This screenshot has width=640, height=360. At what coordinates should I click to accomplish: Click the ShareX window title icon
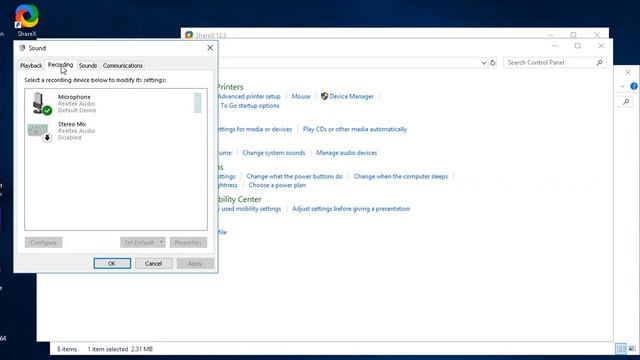(x=189, y=35)
